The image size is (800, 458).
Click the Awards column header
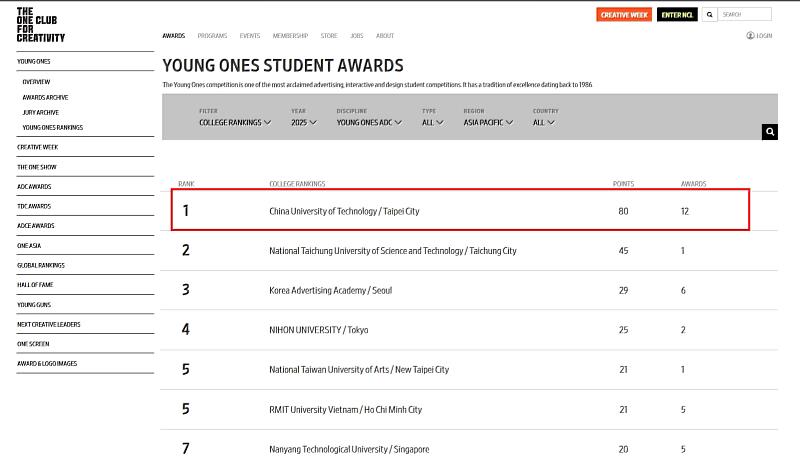click(693, 184)
